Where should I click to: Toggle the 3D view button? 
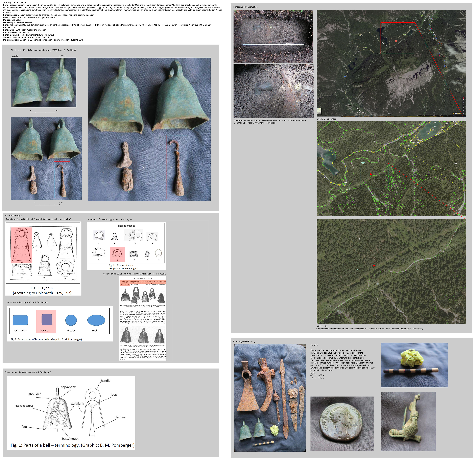(x=463, y=102)
